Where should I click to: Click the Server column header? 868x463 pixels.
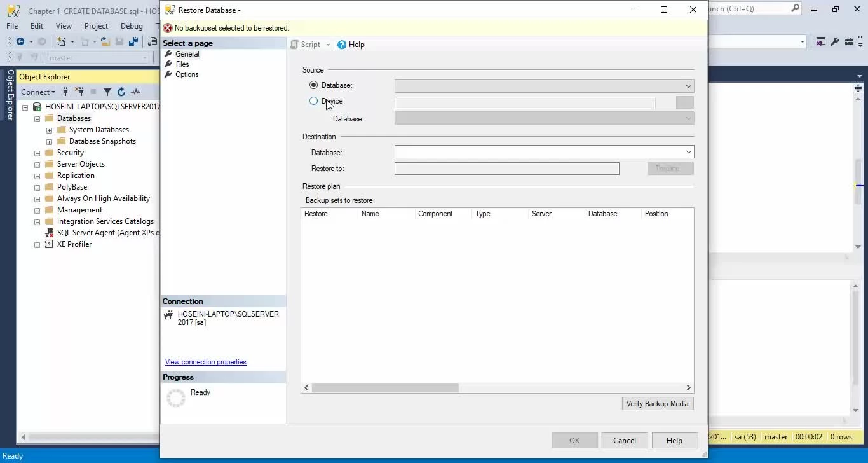(x=556, y=214)
